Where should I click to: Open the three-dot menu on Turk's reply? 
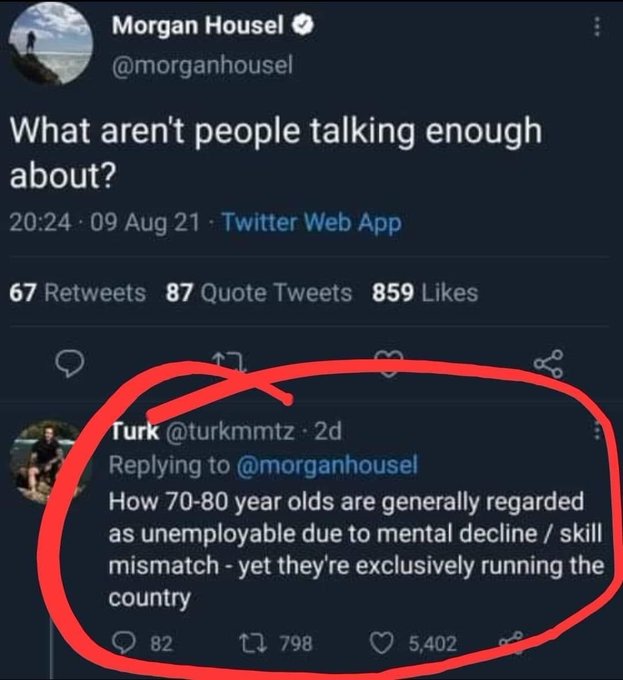(x=597, y=430)
